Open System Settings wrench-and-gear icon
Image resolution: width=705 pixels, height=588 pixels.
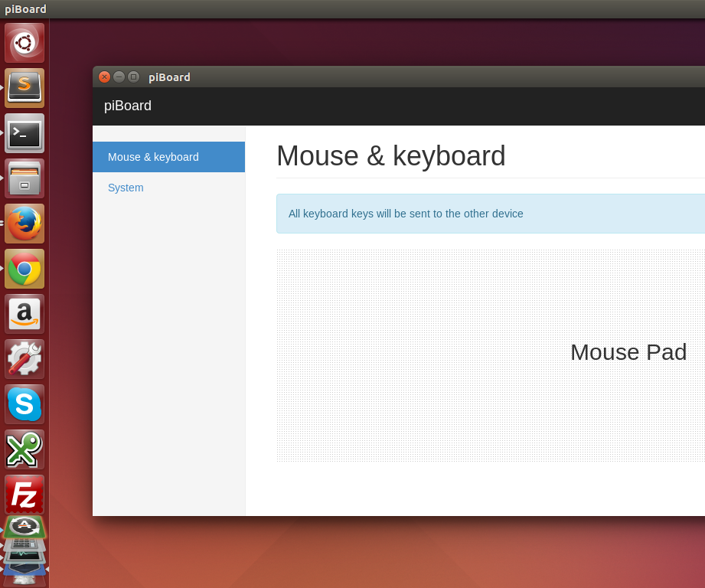click(24, 359)
